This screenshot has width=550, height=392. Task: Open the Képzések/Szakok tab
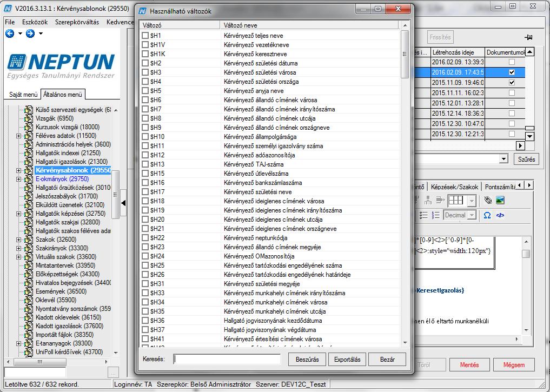point(454,187)
